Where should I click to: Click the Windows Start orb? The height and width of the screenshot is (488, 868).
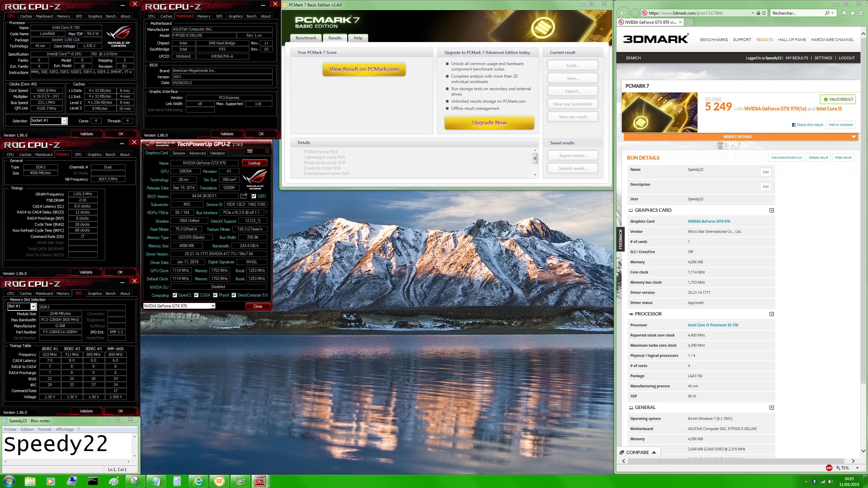(9, 481)
